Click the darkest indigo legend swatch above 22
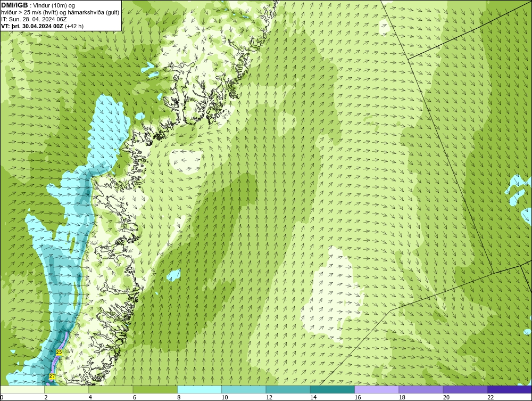Screen dimensions: 532x401 tap(510, 389)
